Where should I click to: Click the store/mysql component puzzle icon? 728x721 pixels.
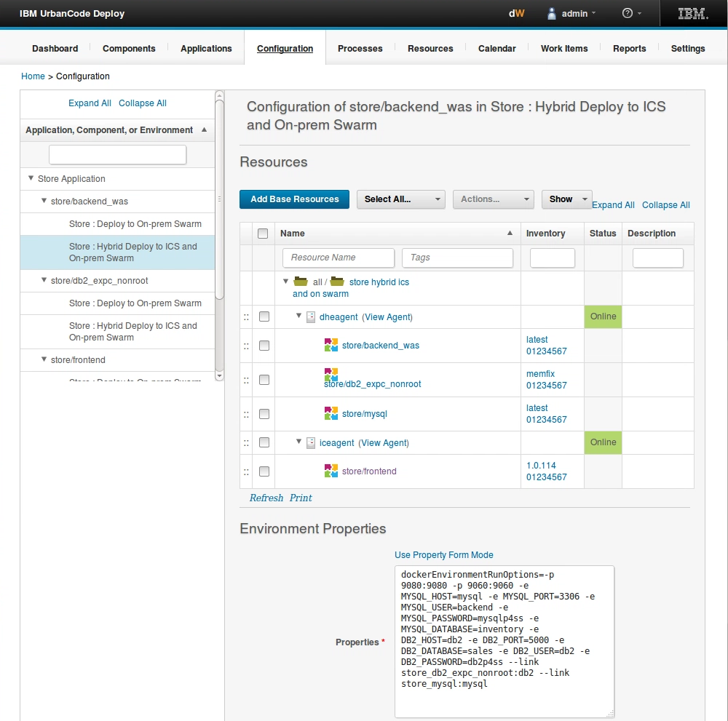coord(331,413)
